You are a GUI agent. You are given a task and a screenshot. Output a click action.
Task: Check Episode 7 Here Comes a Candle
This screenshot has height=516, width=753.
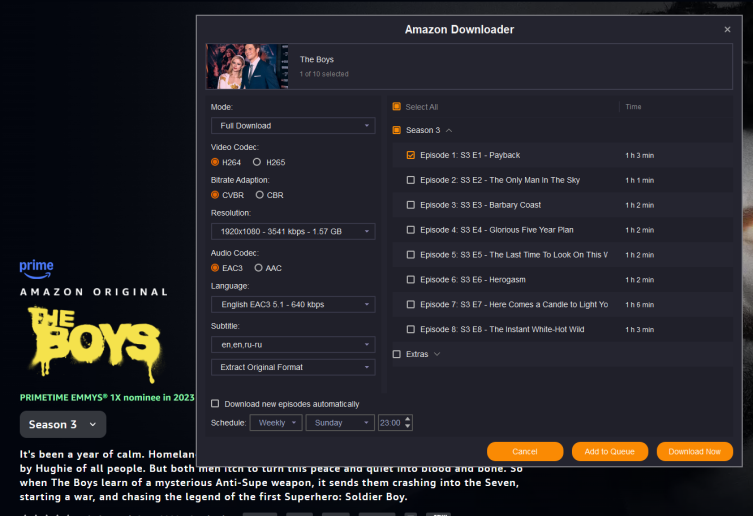point(411,305)
